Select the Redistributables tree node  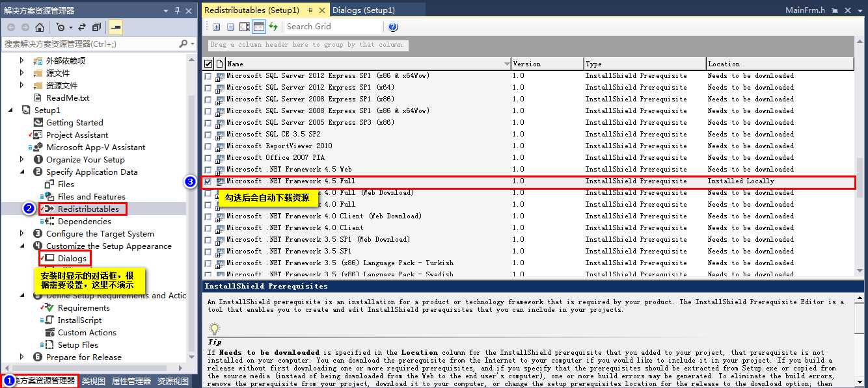tap(88, 209)
